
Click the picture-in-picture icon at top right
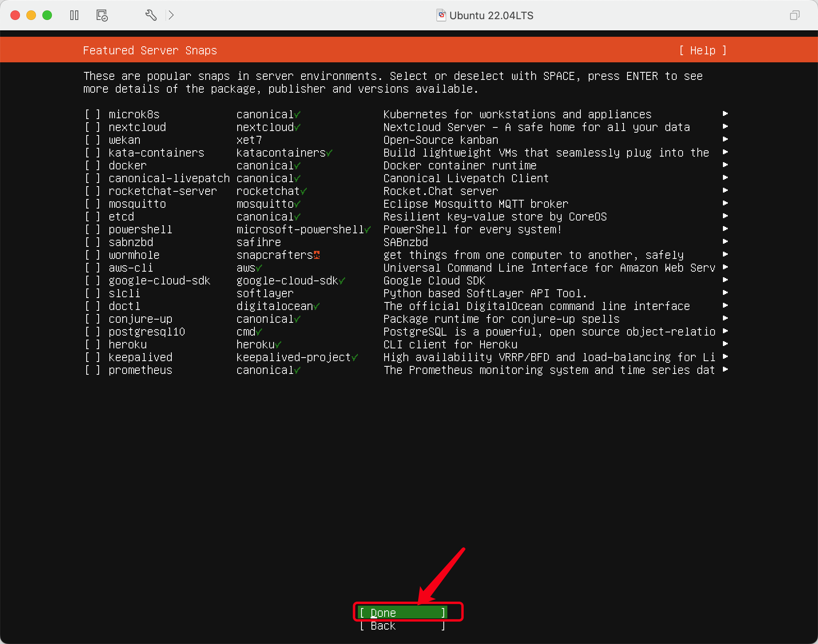[x=795, y=15]
